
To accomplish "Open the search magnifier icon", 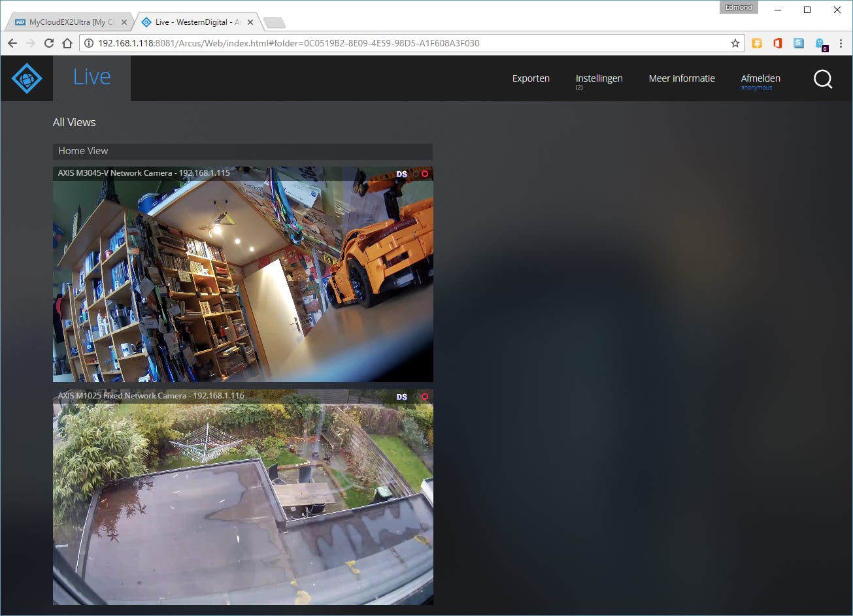I will (x=823, y=79).
